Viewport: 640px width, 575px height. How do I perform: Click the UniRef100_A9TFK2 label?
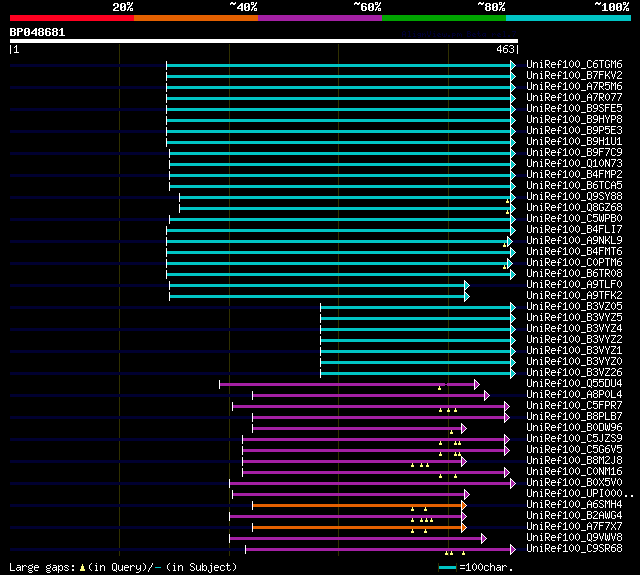point(574,295)
